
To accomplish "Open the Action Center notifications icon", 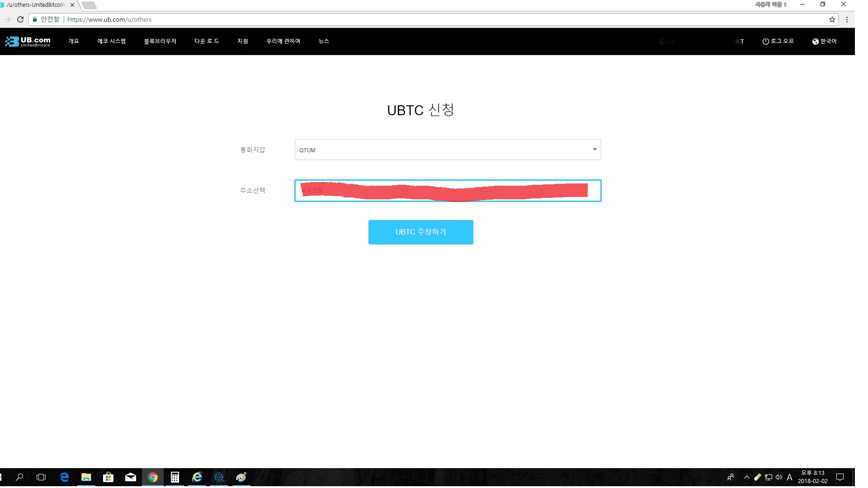I will (840, 477).
